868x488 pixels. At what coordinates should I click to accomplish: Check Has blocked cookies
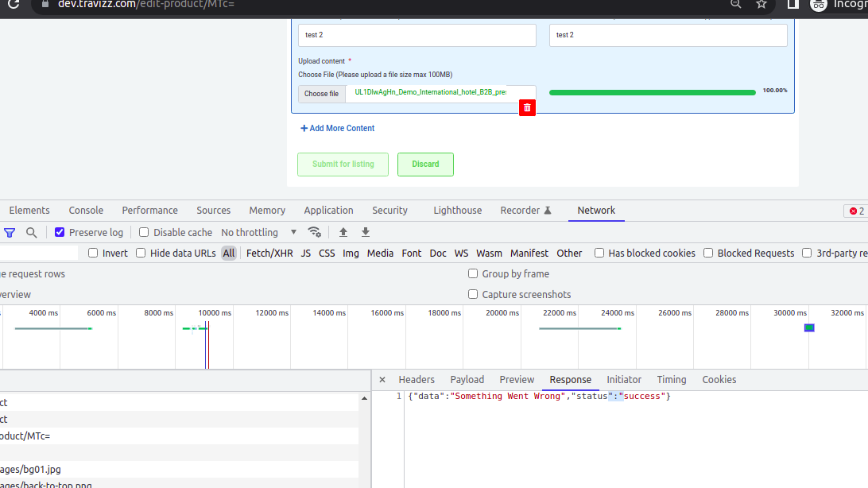click(x=599, y=253)
